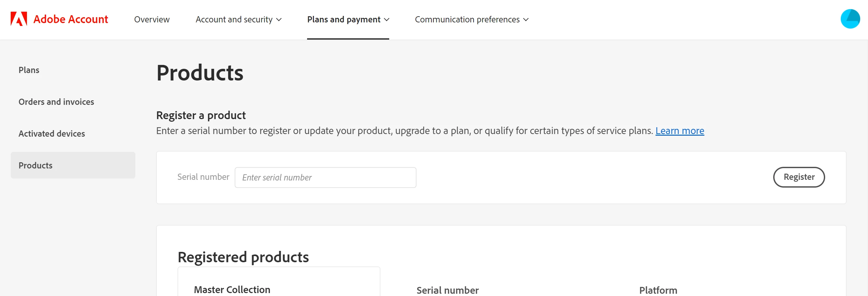Expand the Communication preferences chevron
The height and width of the screenshot is (296, 868).
tap(526, 19)
